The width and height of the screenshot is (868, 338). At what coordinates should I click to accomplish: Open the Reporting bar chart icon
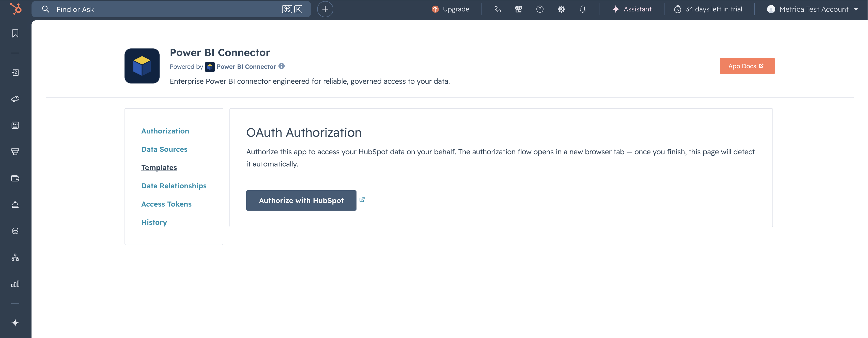tap(15, 284)
